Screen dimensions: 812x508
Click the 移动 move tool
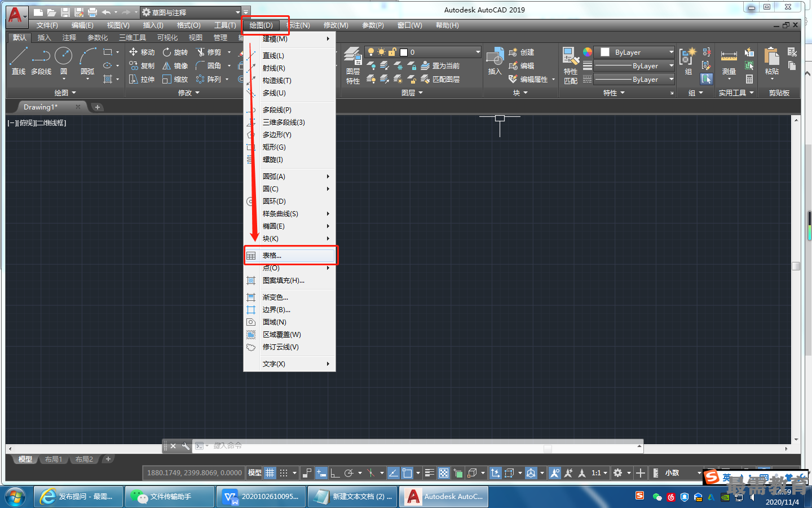click(x=142, y=52)
